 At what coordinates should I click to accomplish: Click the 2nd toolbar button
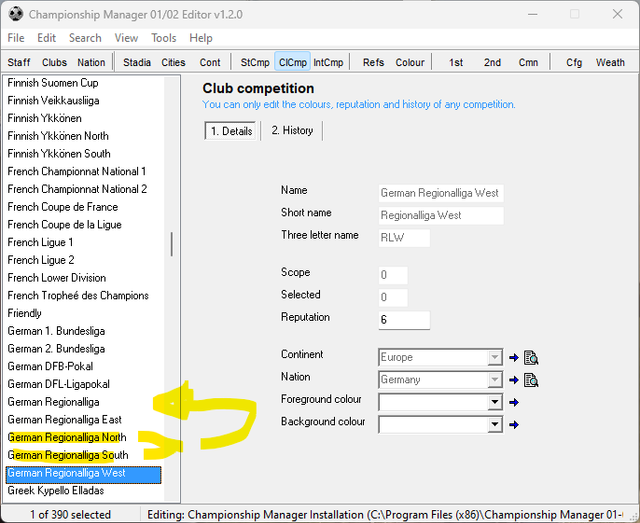492,62
